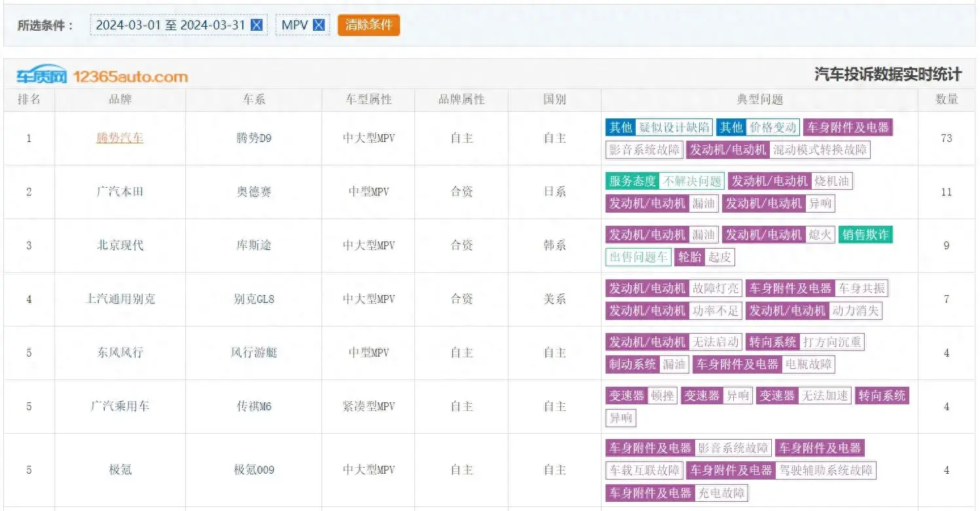Screen dimensions: 980x511
Task: Click the 熄火 issue tag
Action: [x=820, y=235]
